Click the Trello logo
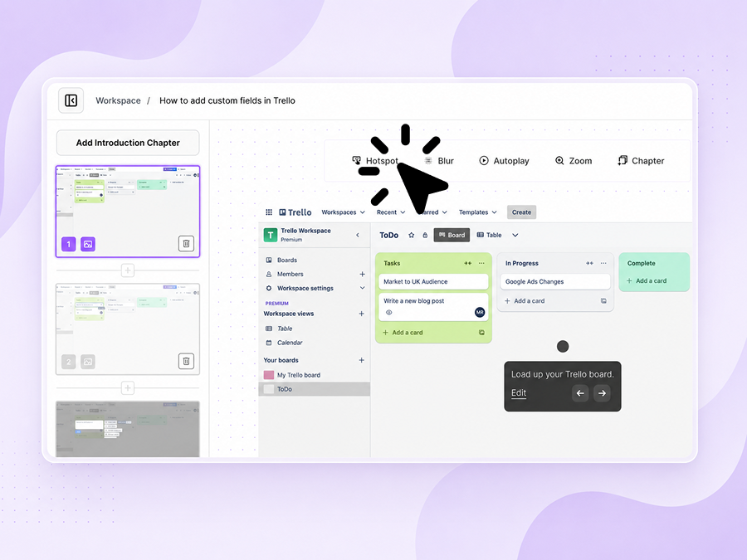 click(x=295, y=212)
